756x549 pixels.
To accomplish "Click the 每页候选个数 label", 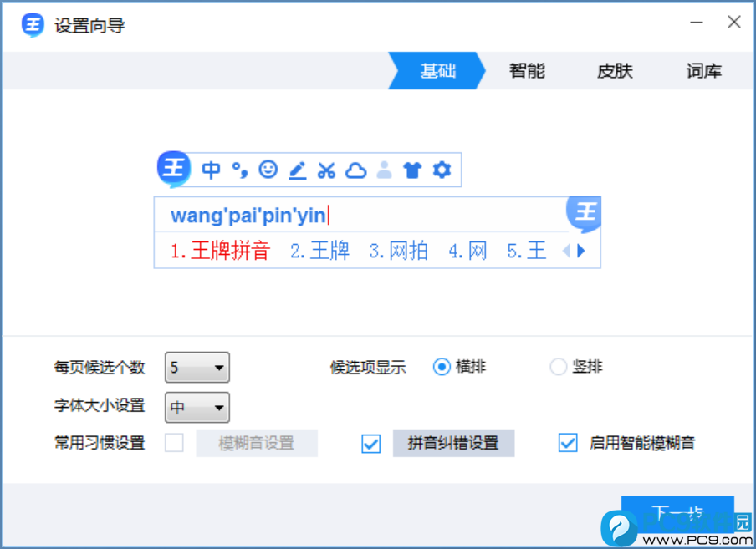I will coord(100,368).
